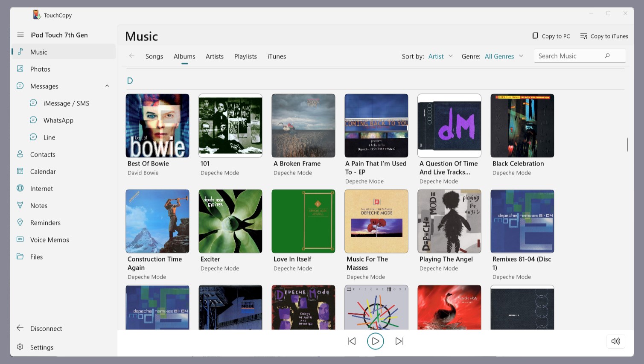Switch to the Songs tab
This screenshot has height=364, width=644.
click(x=154, y=56)
